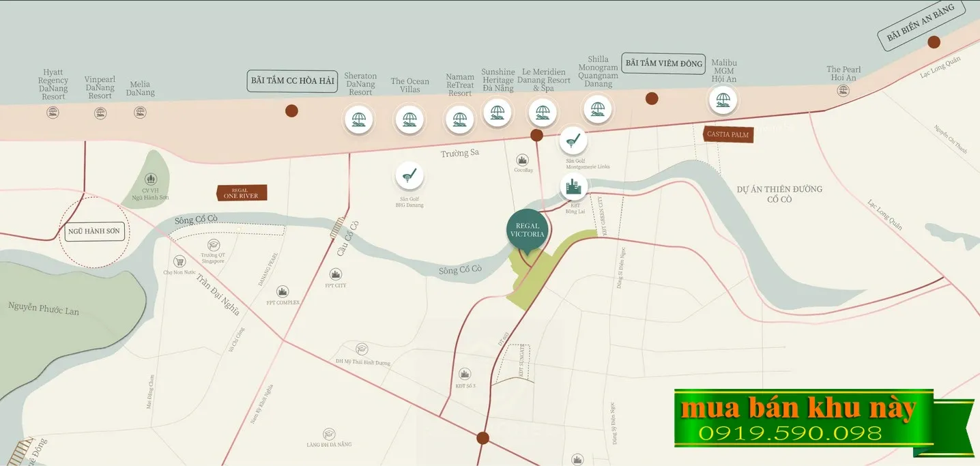Click the NGŨ HÀNH SƠN circled label
The height and width of the screenshot is (466, 980).
tap(94, 231)
